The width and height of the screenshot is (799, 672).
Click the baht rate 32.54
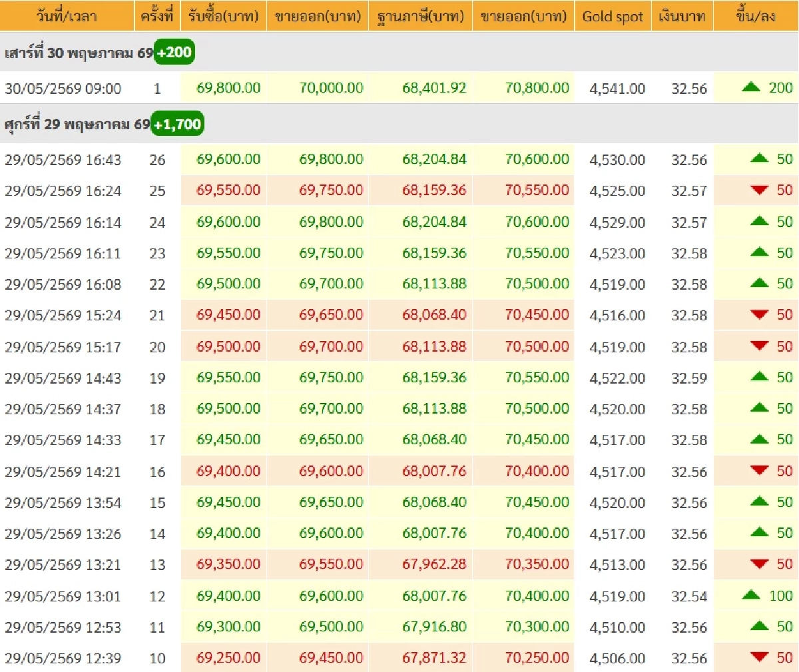click(x=689, y=596)
